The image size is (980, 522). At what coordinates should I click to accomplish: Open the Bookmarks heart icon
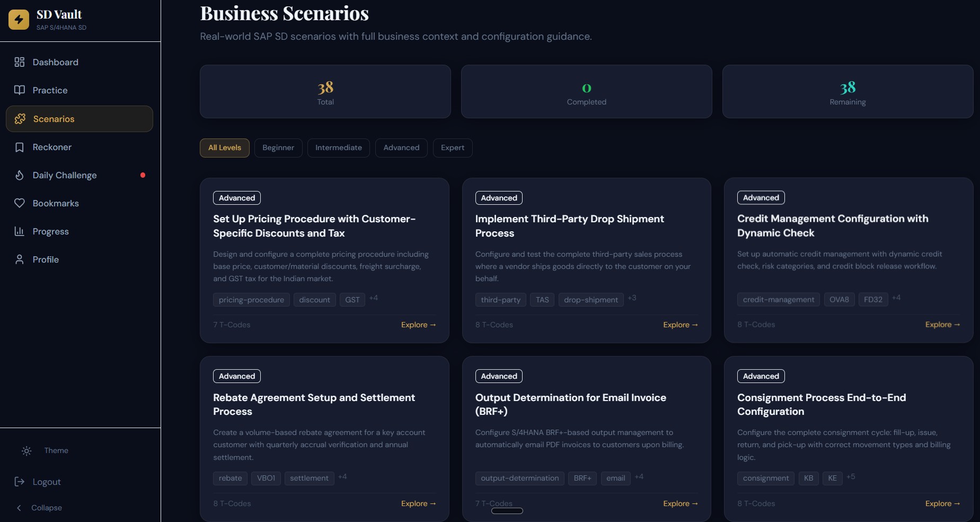click(x=20, y=203)
